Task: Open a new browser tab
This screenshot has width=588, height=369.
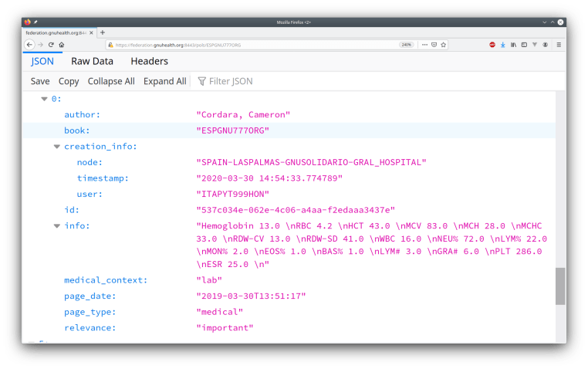Action: pos(103,32)
